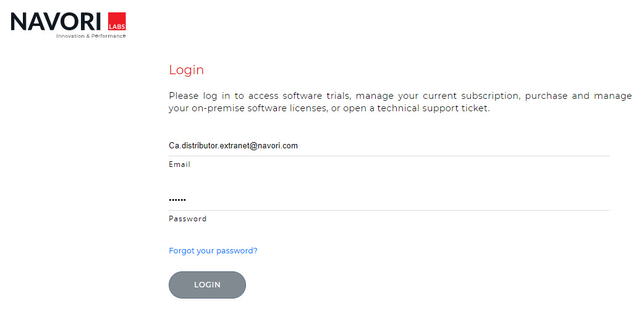The width and height of the screenshot is (644, 335).
Task: Click the pink Login heading
Action: [x=186, y=70]
